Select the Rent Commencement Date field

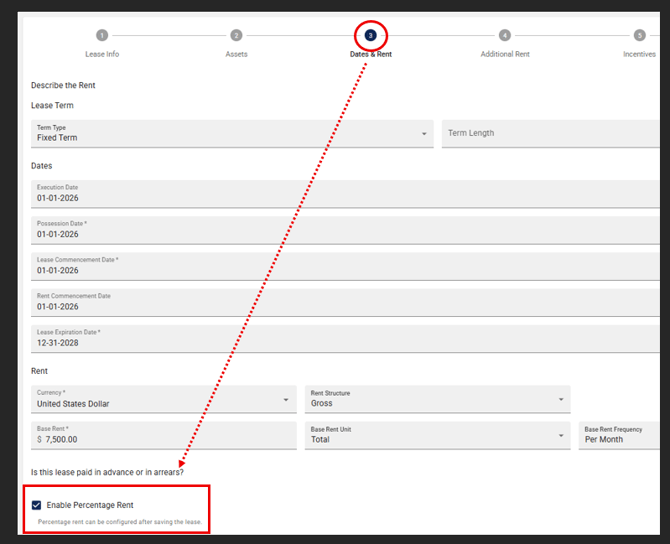click(x=340, y=301)
